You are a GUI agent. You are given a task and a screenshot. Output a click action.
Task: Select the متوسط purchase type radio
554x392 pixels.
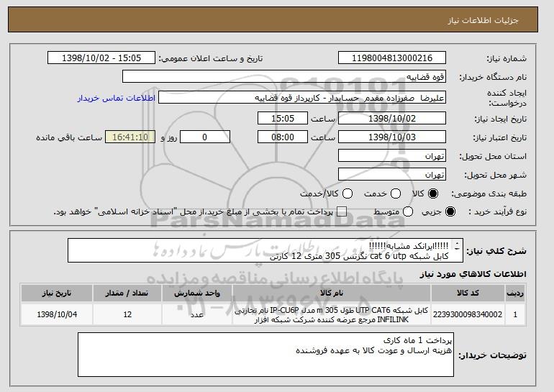(x=408, y=211)
